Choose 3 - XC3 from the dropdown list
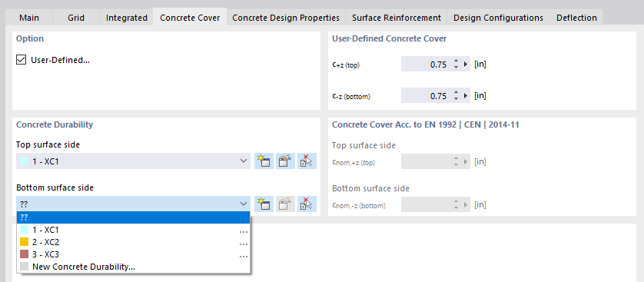The height and width of the screenshot is (282, 644). pyautogui.click(x=133, y=254)
